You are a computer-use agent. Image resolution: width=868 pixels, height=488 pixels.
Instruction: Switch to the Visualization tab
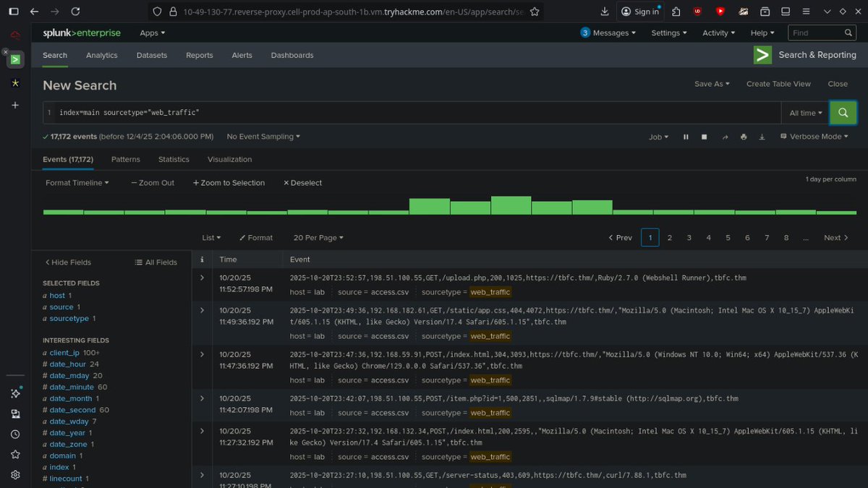click(x=230, y=159)
